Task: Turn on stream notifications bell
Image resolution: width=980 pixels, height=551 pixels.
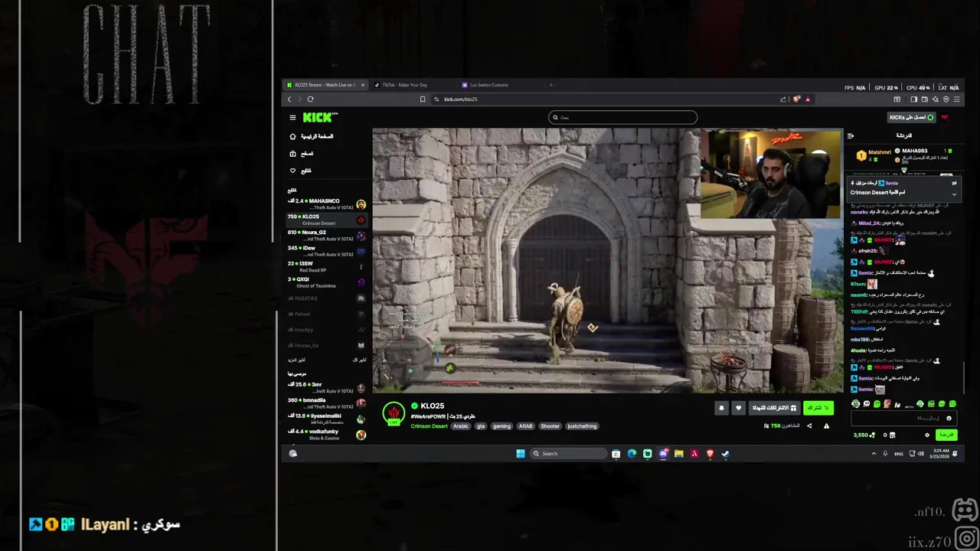Action: 721,408
